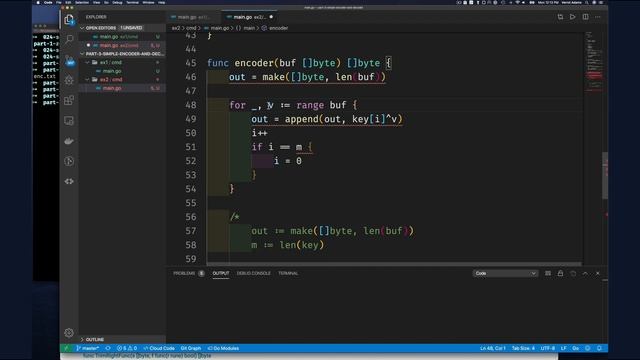Open the Apple menu
This screenshot has height=360, width=640.
[38, 2]
